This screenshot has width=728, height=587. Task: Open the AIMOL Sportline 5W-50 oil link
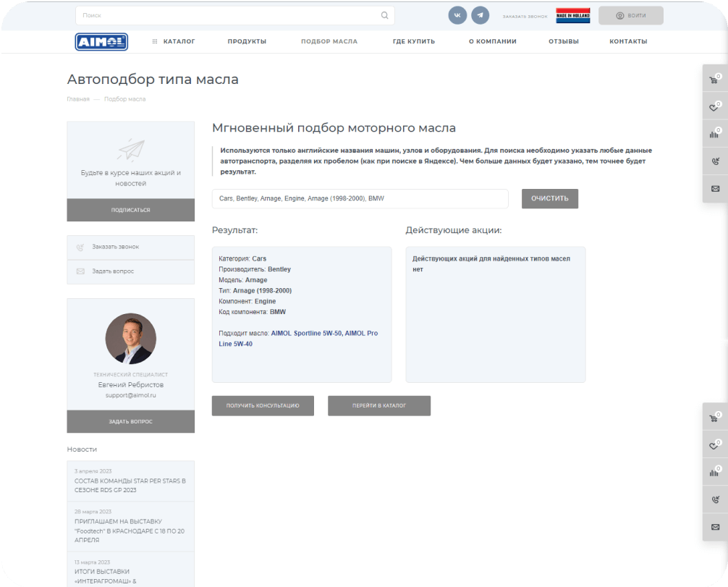point(305,334)
